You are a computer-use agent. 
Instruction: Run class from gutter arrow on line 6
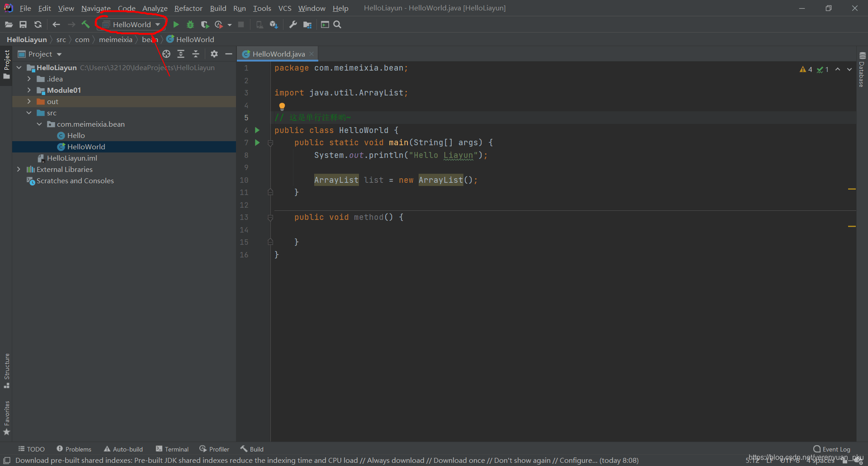(x=257, y=130)
